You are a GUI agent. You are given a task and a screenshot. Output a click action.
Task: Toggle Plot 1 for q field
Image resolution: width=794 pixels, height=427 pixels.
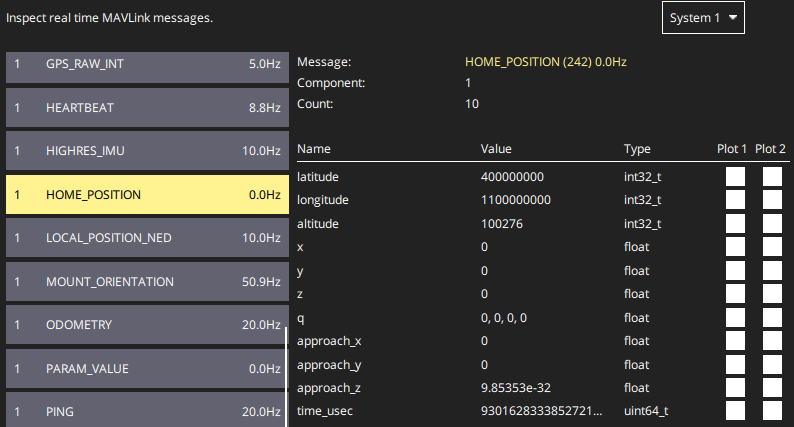(735, 318)
